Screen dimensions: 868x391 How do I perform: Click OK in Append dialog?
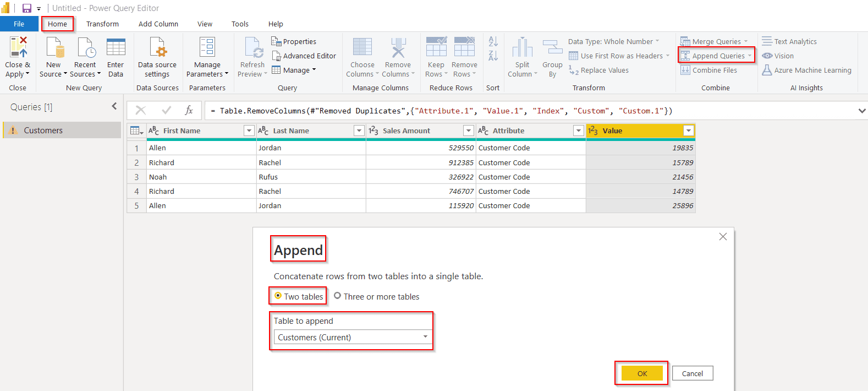pyautogui.click(x=642, y=373)
